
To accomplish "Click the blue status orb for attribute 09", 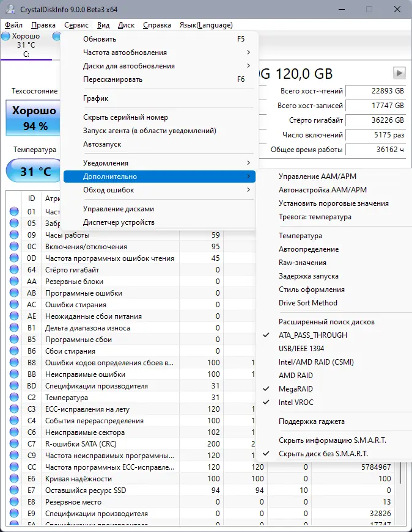I will click(x=15, y=235).
